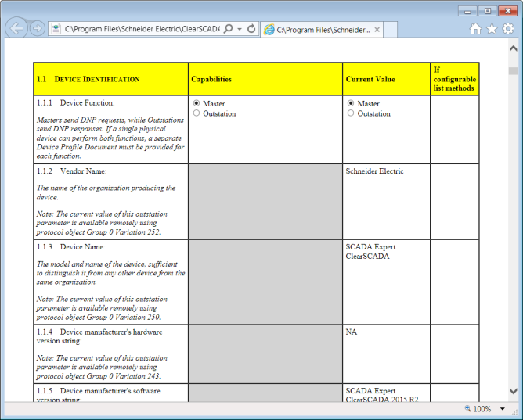Select Master radio button under Capabilities

(196, 103)
